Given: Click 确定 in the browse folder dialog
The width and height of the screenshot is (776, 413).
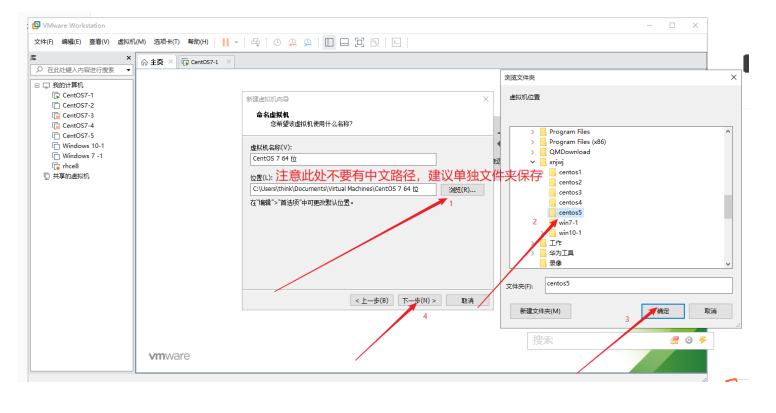Looking at the screenshot, I should pos(663,311).
